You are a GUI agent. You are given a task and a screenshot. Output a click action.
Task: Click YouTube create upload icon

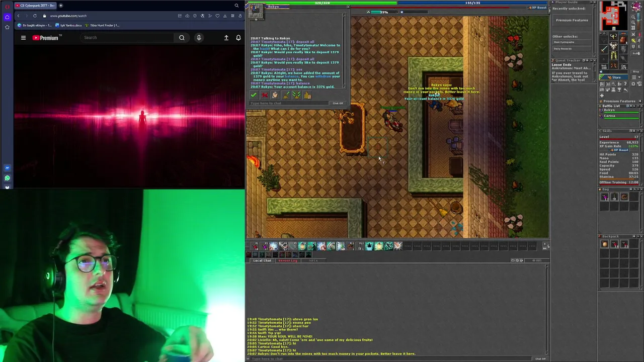(x=226, y=38)
